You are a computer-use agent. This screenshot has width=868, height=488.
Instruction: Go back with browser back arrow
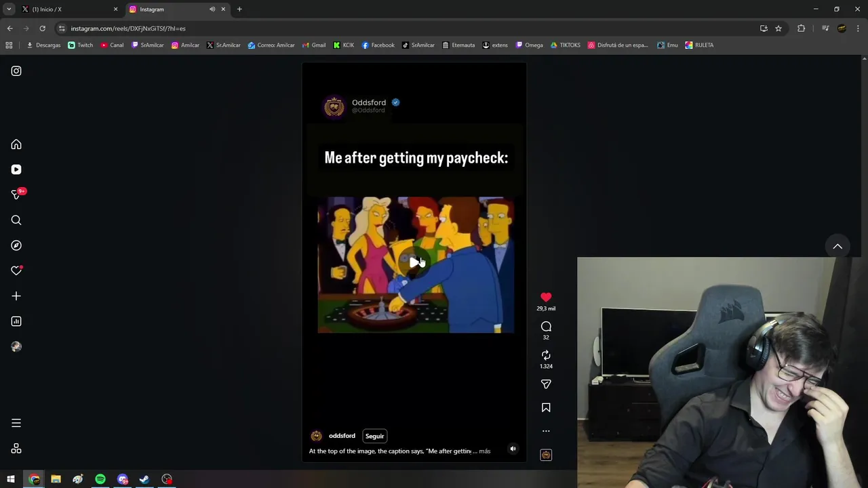pyautogui.click(x=9, y=28)
